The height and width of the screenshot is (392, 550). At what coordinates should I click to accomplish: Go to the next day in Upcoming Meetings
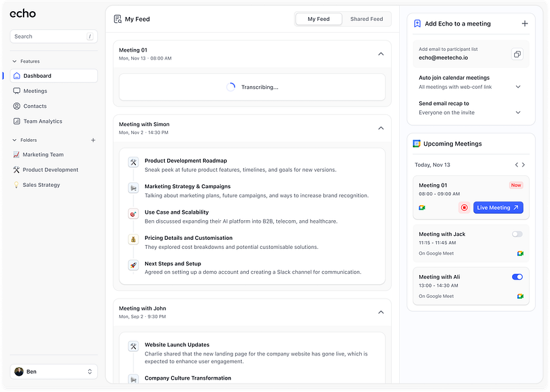523,165
